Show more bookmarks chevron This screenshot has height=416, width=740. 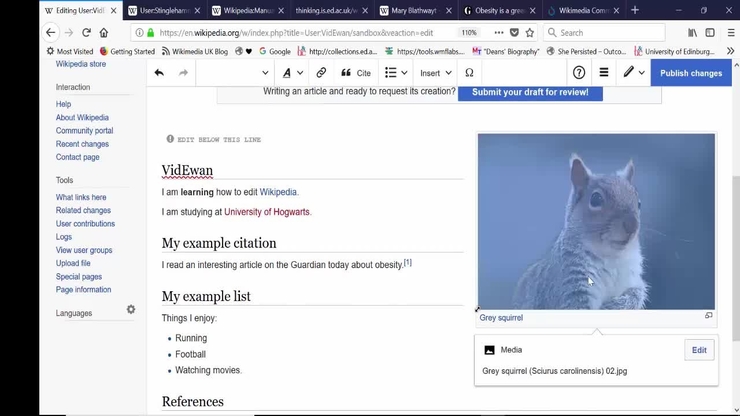[731, 51]
